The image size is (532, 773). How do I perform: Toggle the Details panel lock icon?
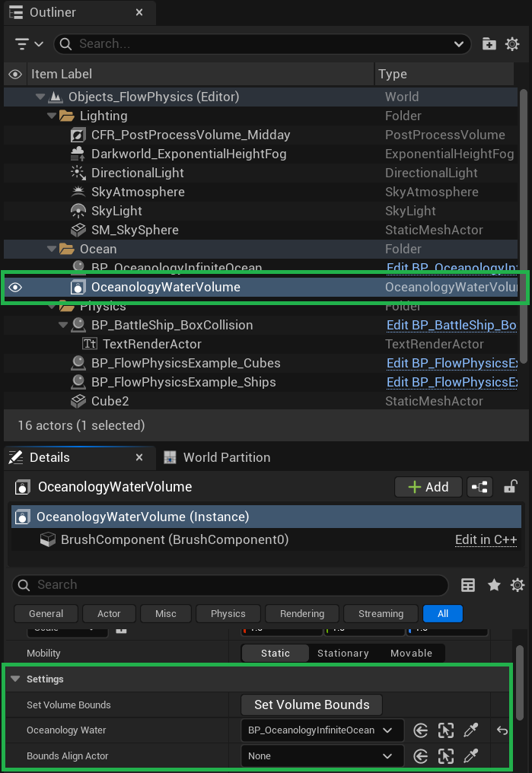coord(510,487)
